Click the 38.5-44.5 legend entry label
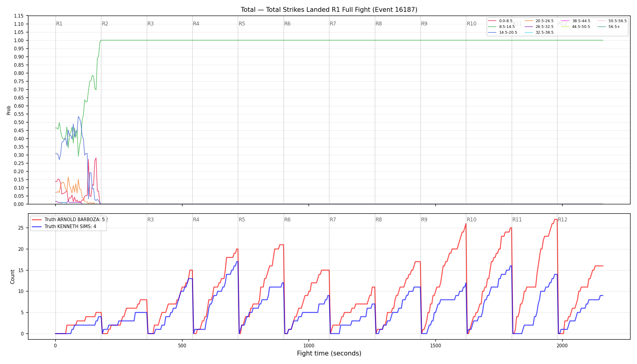The width and height of the screenshot is (637, 364). click(x=581, y=21)
